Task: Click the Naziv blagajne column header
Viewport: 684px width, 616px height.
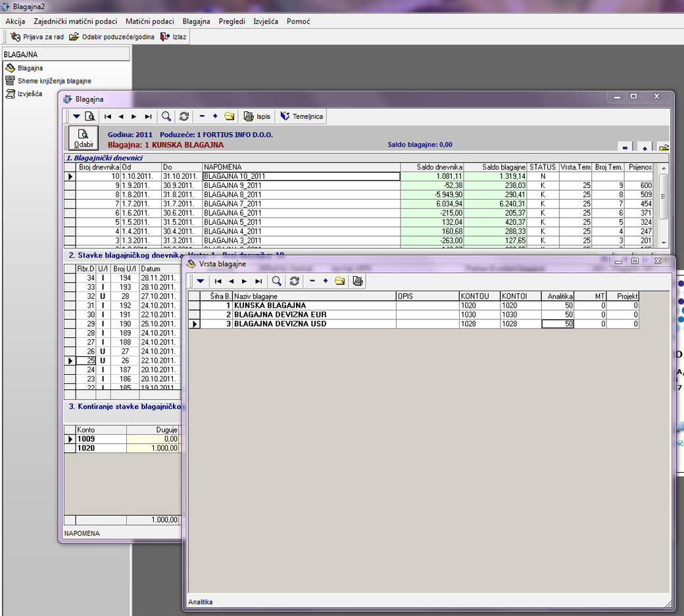Action: click(314, 296)
